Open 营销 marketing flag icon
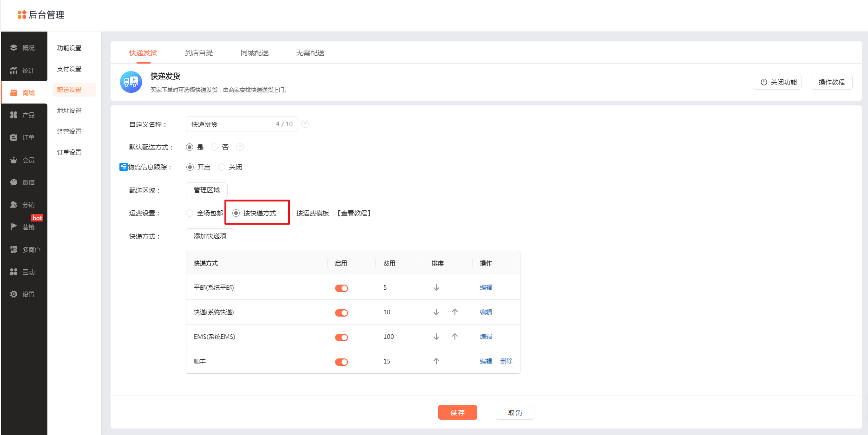Viewport: 868px width, 435px height. pos(13,227)
